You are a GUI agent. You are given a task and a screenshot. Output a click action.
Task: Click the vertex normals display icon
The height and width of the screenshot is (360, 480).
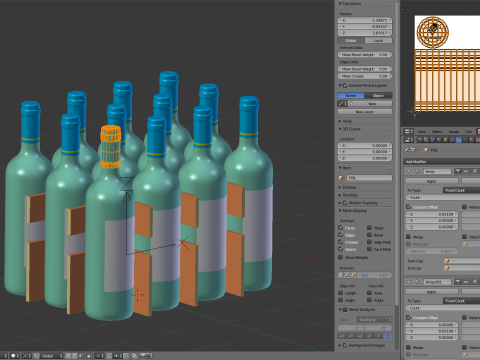(x=340, y=275)
